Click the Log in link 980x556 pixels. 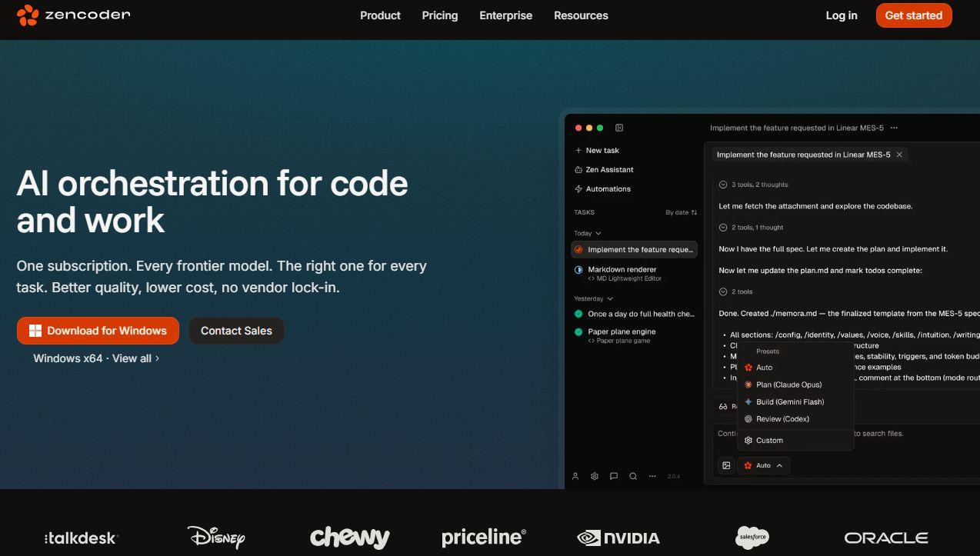point(842,15)
